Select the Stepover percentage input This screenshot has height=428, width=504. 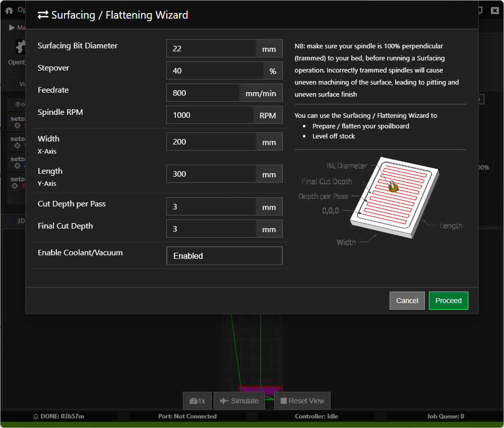(215, 71)
